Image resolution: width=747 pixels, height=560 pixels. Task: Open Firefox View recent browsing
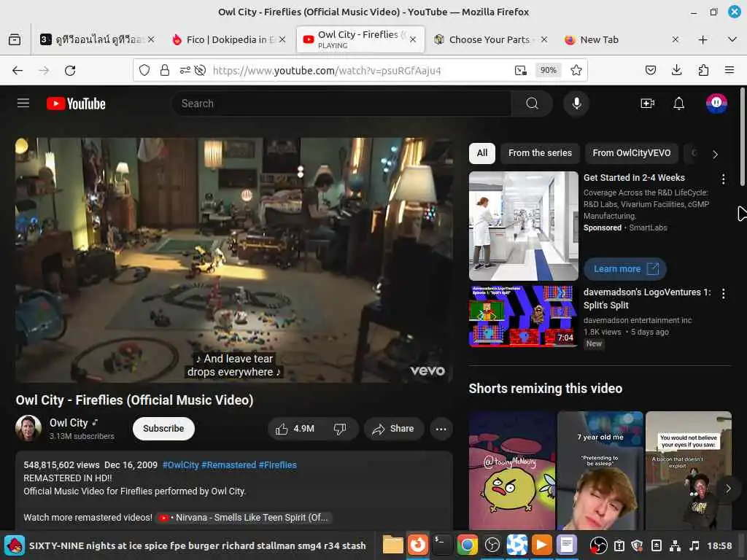click(15, 39)
